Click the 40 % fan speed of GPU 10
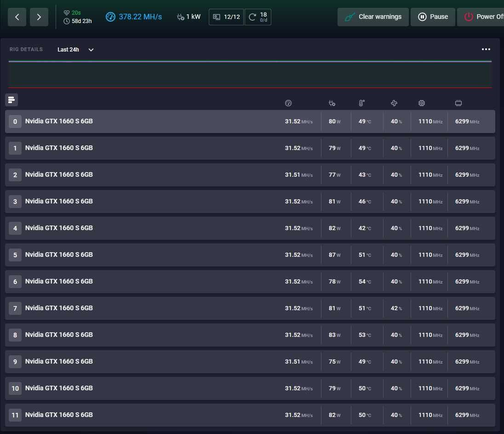504x434 pixels. point(396,388)
